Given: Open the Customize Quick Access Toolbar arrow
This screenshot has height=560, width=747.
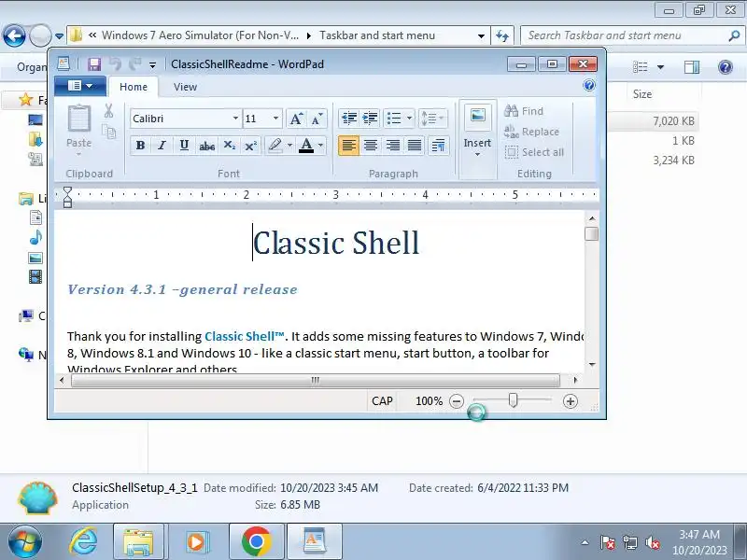Looking at the screenshot, I should click(152, 64).
